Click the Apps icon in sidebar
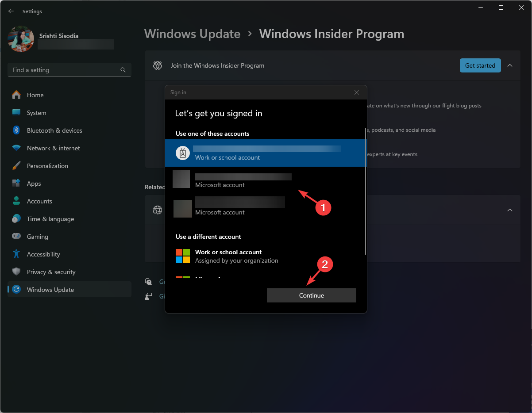The image size is (532, 413). click(15, 184)
